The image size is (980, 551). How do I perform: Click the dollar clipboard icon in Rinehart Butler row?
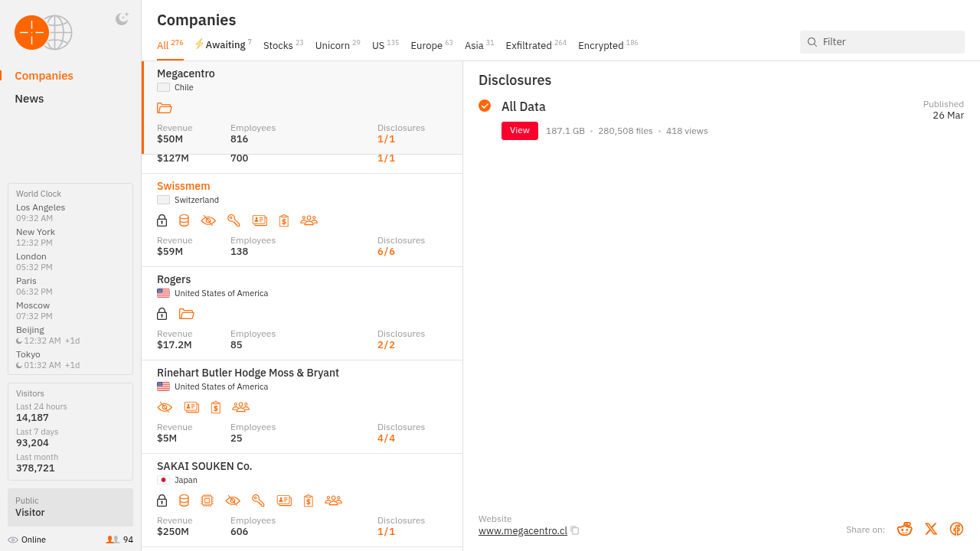[x=216, y=407]
